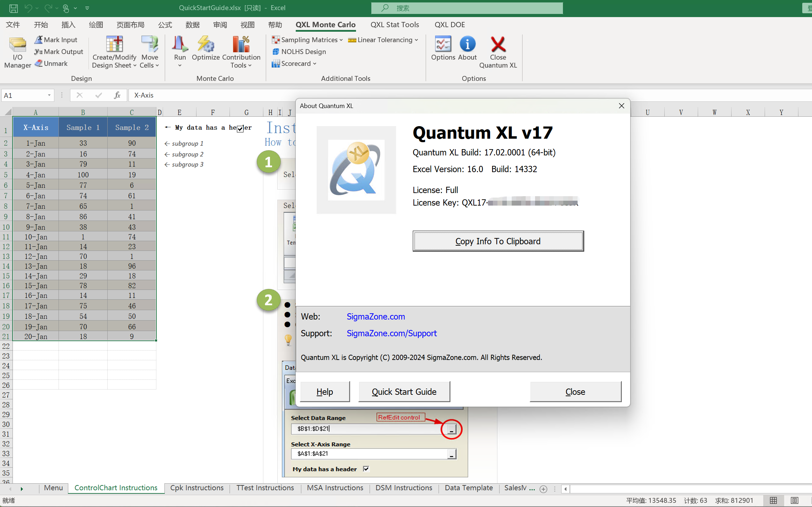Select the Sample 2 header cell
812x507 pixels.
[132, 128]
